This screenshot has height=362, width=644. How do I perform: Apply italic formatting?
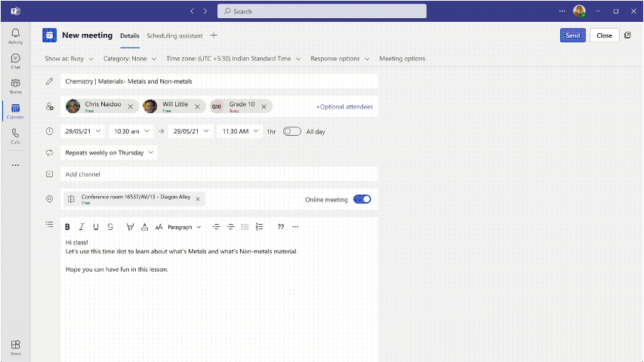[82, 226]
